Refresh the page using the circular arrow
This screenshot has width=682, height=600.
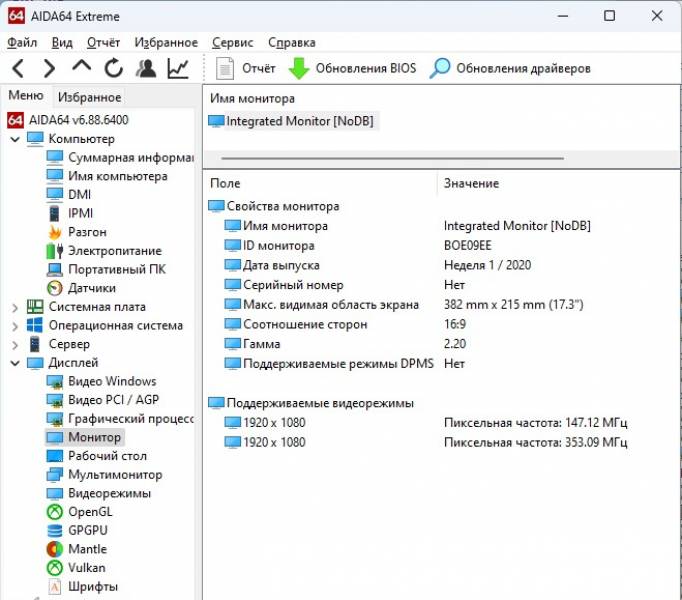pyautogui.click(x=114, y=68)
